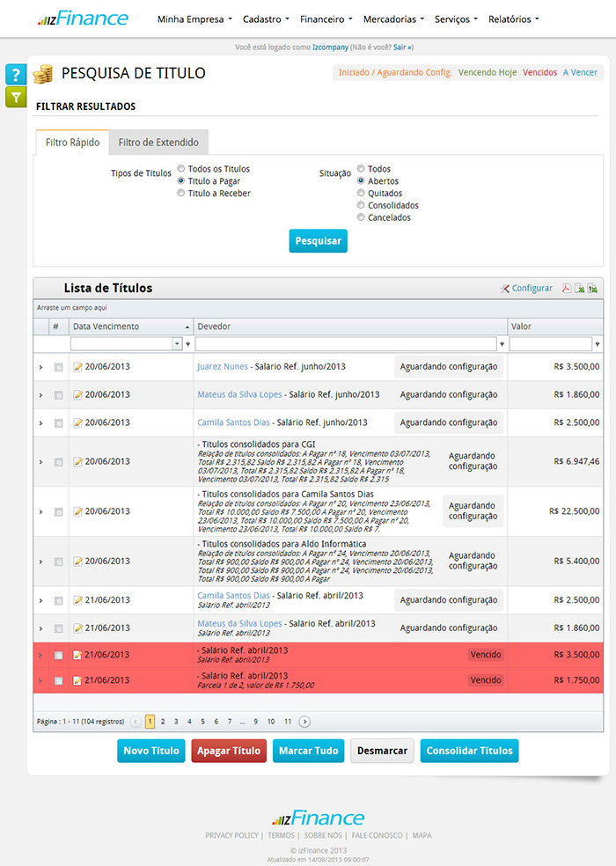Viewport: 616px width, 866px height.
Task: Click edit icon for Juarez Nunes row
Action: (x=77, y=367)
